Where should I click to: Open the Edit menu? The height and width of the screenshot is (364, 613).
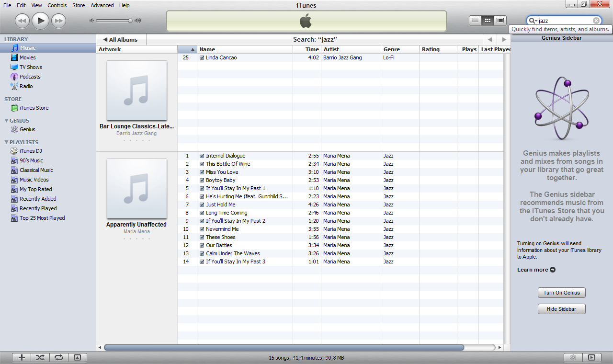[x=21, y=5]
